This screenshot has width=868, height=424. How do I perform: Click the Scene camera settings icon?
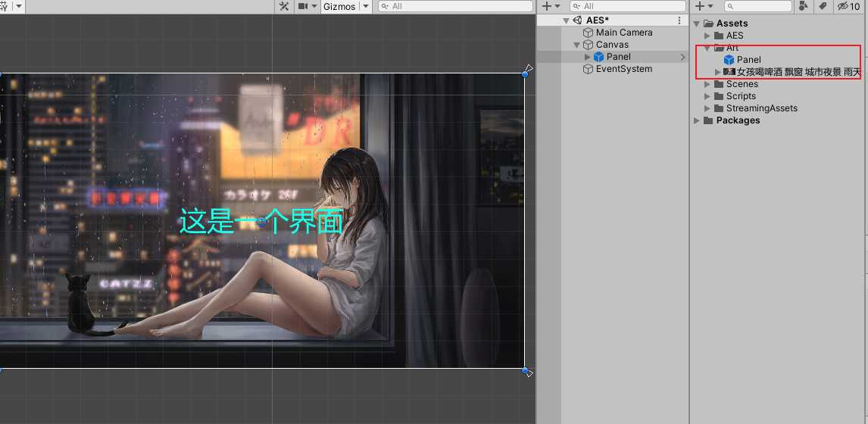point(303,6)
